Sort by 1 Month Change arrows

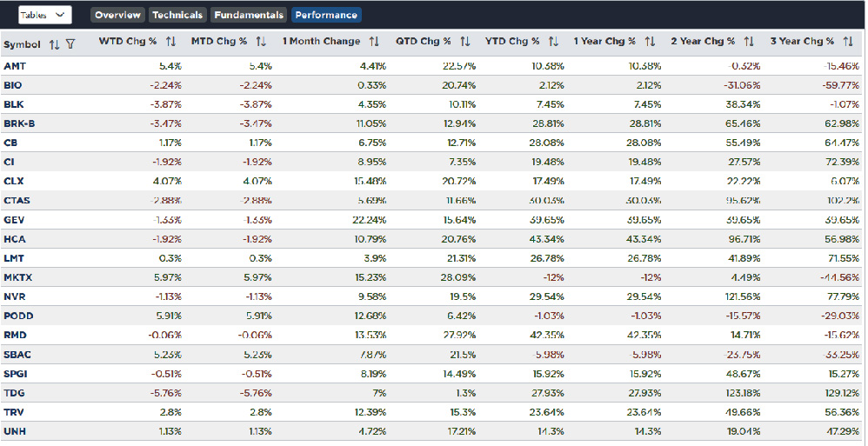(374, 42)
